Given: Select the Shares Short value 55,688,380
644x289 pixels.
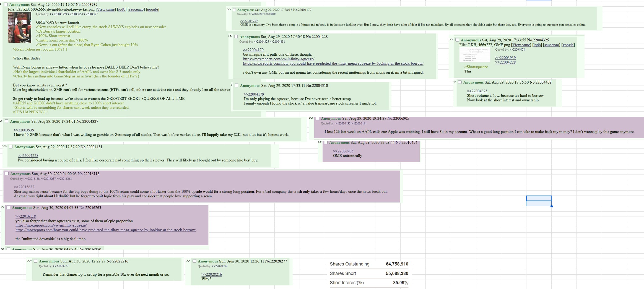Looking at the screenshot, I should click(397, 273).
